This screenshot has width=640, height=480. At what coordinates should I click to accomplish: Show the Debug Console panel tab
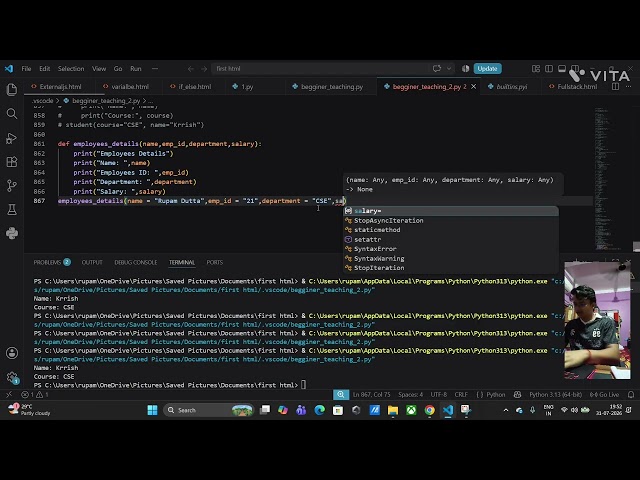point(136,262)
